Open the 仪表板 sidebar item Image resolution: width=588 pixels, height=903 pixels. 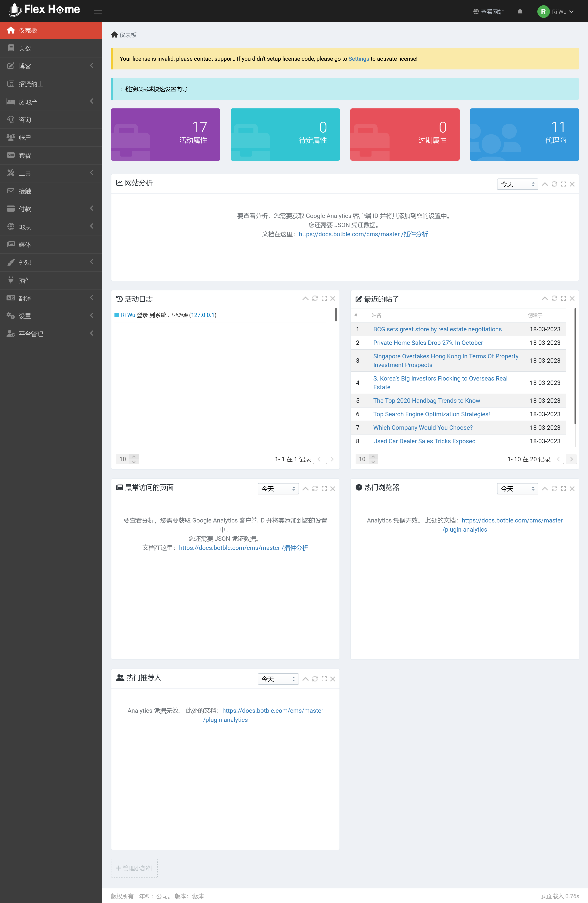click(51, 30)
